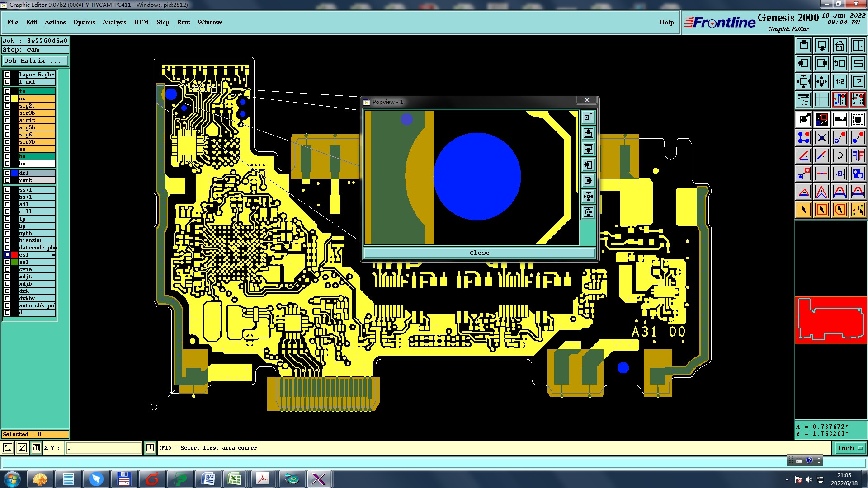Click the 1:2 scale icon
868x488 pixels.
click(x=840, y=81)
